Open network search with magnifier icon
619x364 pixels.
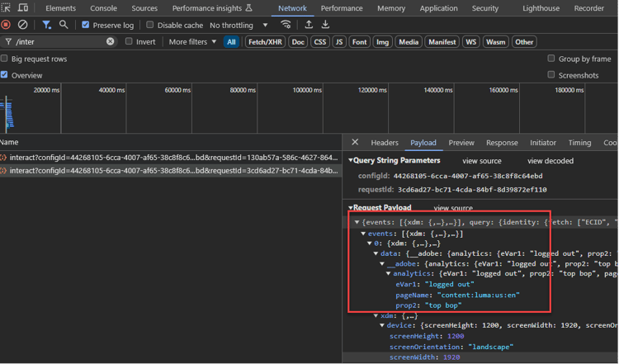coord(64,25)
